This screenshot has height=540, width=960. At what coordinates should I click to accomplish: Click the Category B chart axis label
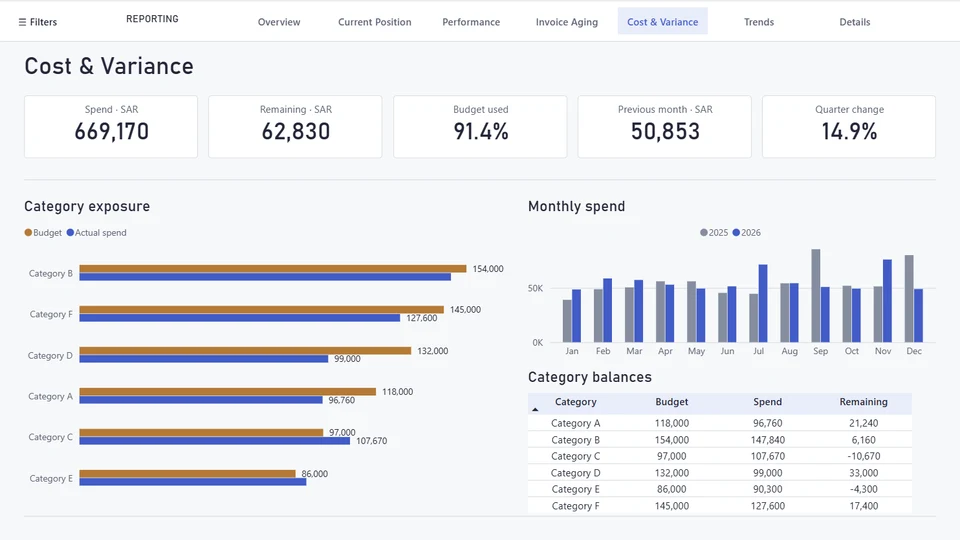pos(51,274)
